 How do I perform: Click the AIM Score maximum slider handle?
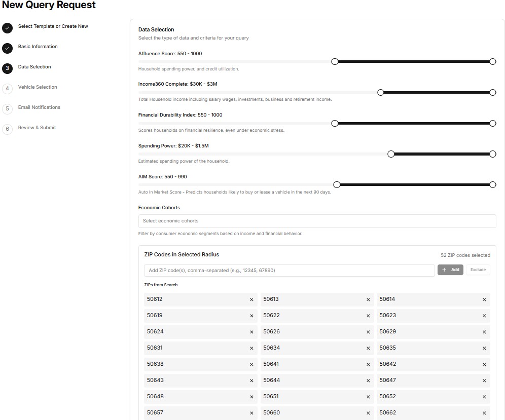(x=493, y=185)
